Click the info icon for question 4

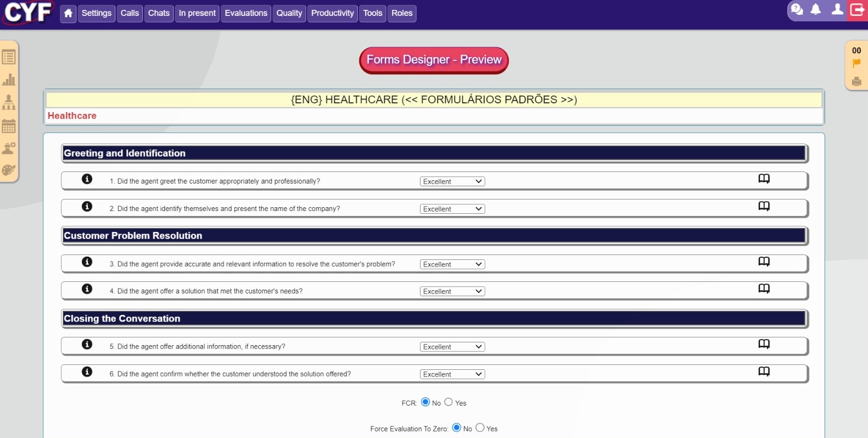tap(87, 289)
